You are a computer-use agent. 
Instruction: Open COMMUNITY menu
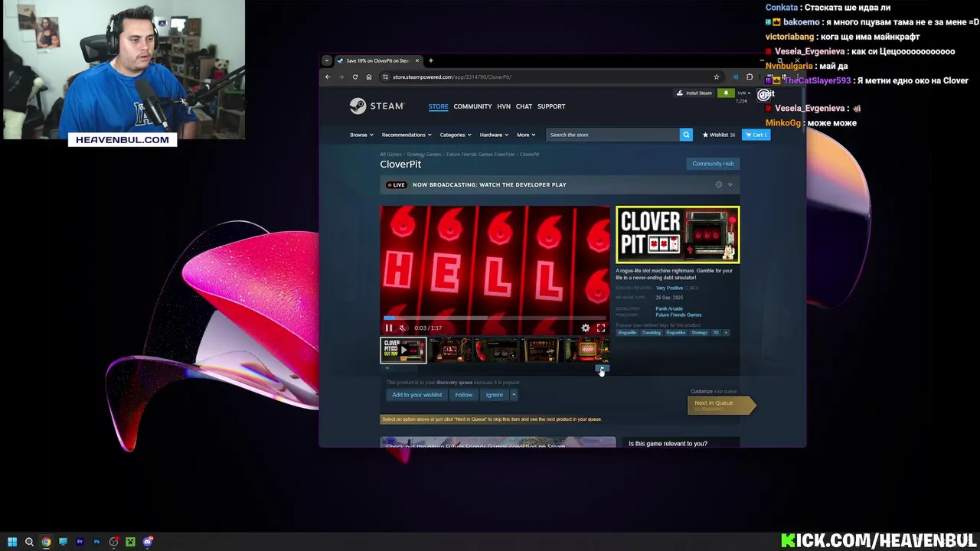pos(472,106)
